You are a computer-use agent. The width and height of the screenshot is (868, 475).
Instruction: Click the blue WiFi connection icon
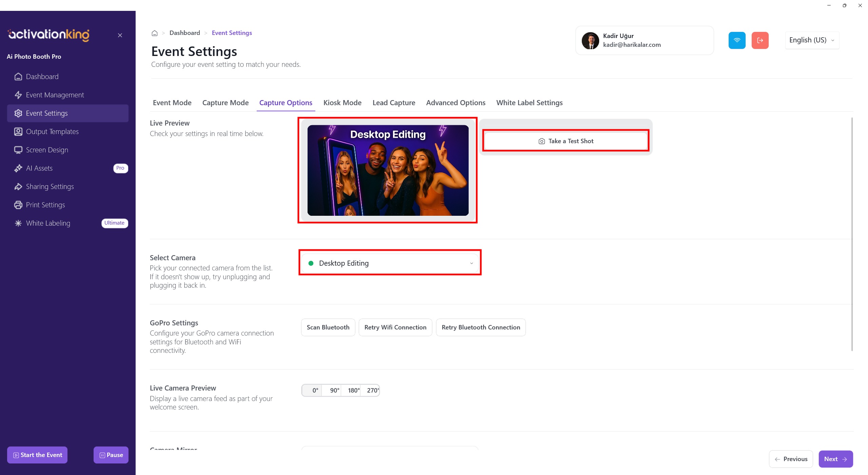tap(737, 40)
